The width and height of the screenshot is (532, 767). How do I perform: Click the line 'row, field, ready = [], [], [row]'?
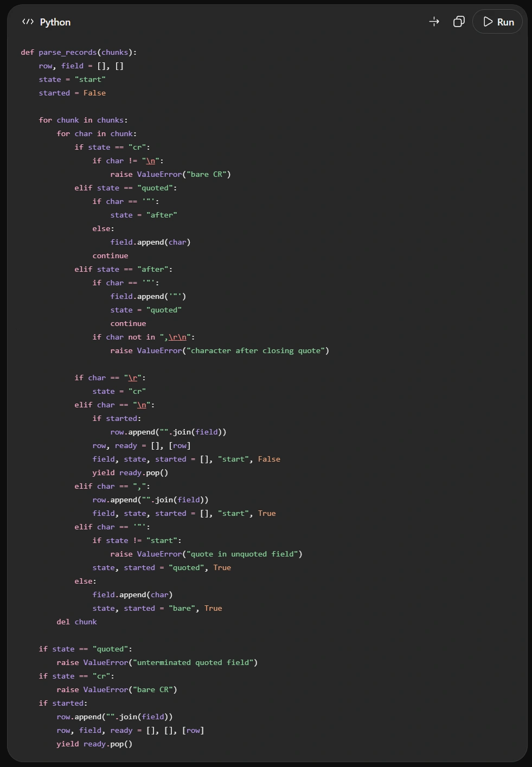click(130, 730)
